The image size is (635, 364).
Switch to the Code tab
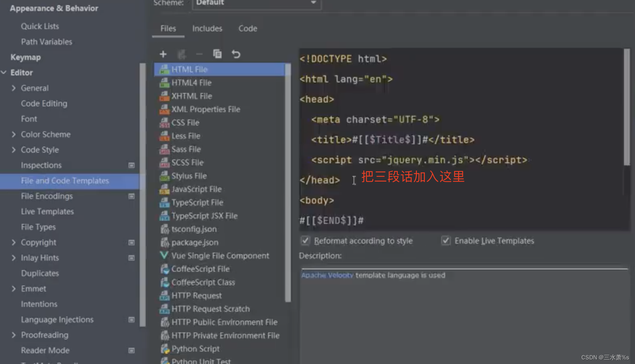tap(247, 28)
